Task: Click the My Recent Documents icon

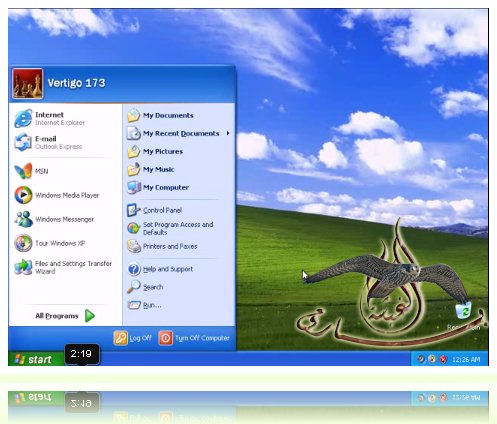Action: 134,133
